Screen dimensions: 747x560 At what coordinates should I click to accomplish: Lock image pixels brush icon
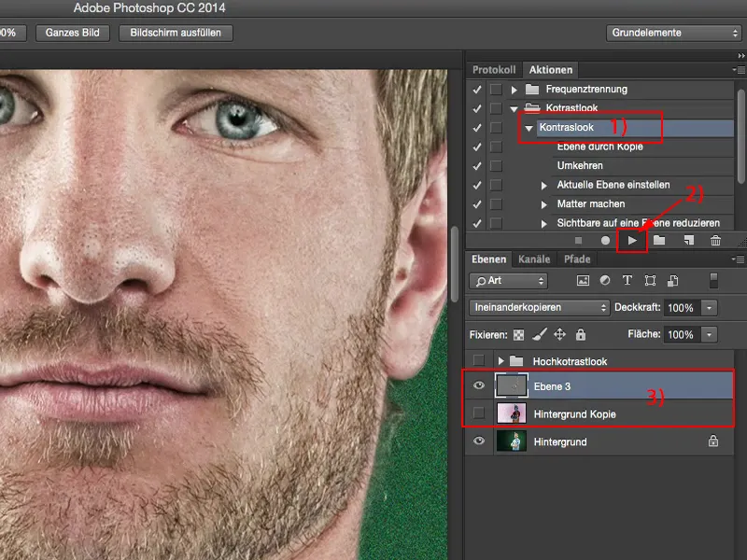click(540, 334)
